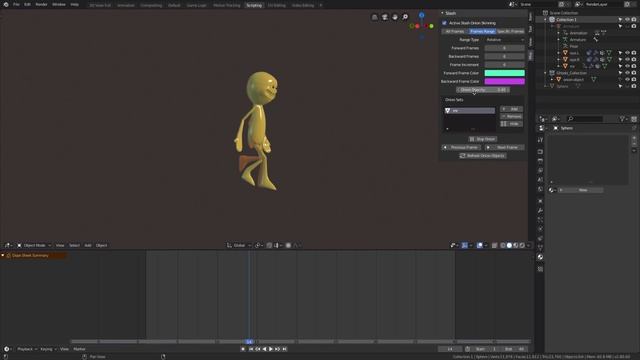Toggle Collection 1 viewport visibility eye
This screenshot has width=640, height=360.
tap(627, 20)
